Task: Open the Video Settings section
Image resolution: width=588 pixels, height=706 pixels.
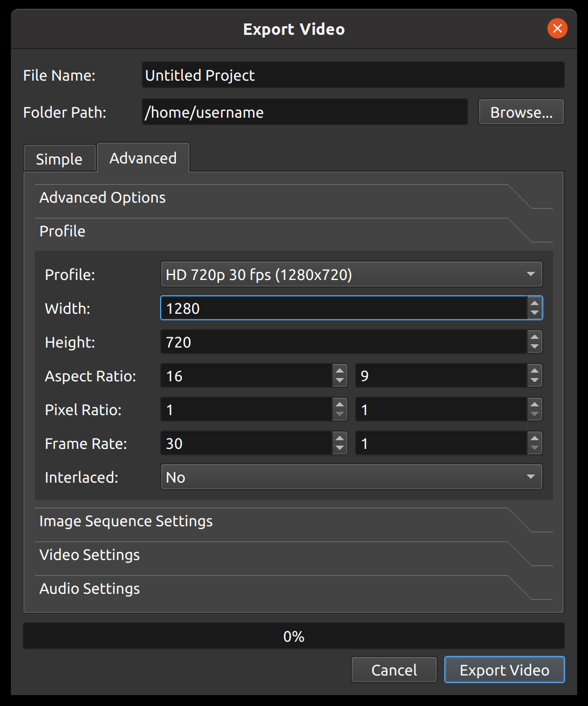Action: point(89,555)
